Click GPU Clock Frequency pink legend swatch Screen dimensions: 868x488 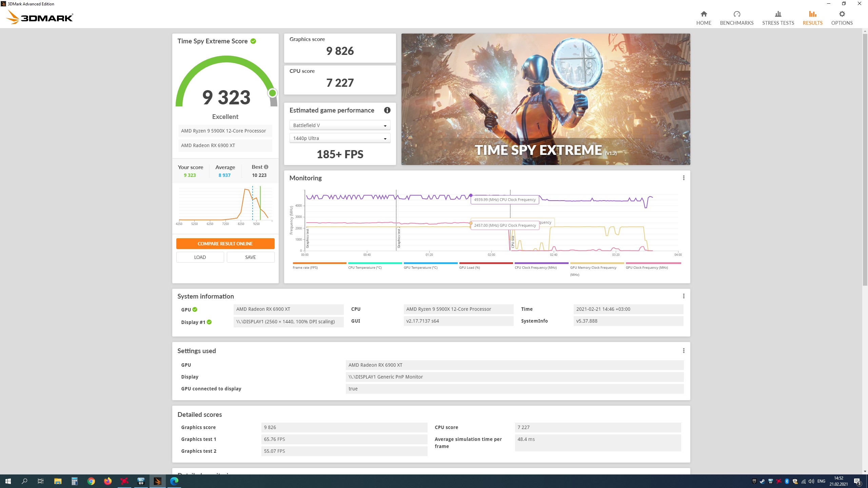tap(653, 263)
